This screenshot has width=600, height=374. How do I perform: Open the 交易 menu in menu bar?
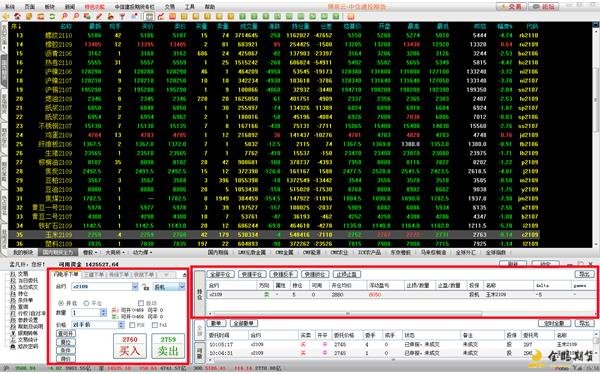(x=170, y=7)
